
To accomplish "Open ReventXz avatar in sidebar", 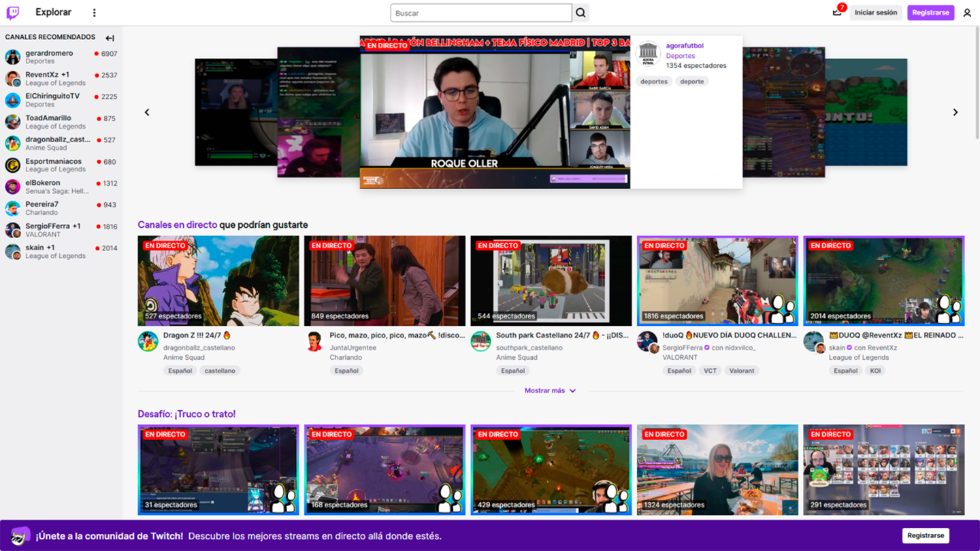I will [x=13, y=79].
